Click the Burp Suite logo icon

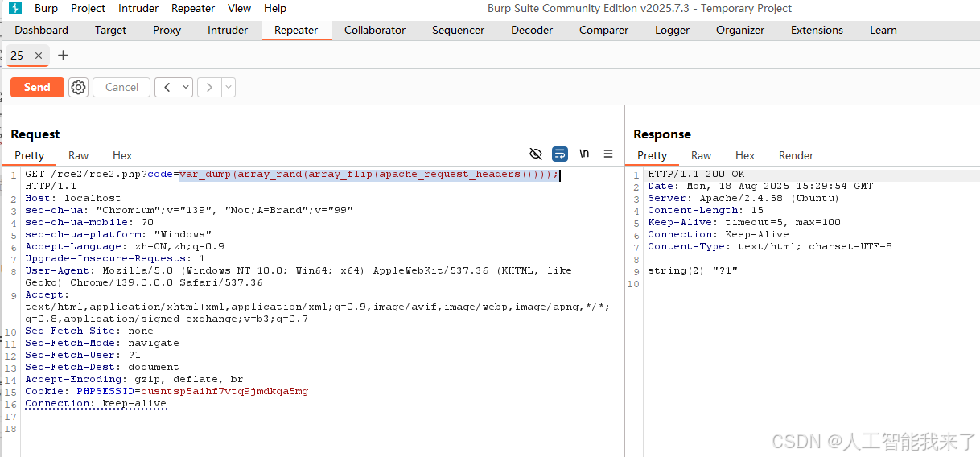15,8
